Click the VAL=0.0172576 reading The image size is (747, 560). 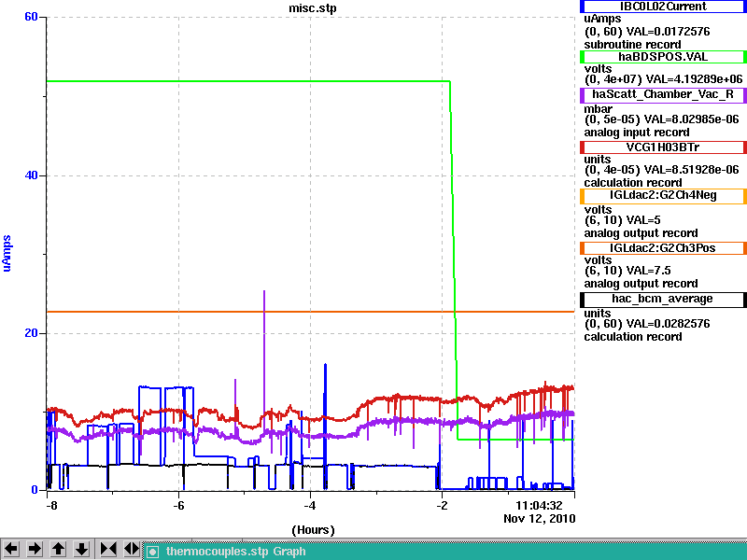tap(668, 32)
